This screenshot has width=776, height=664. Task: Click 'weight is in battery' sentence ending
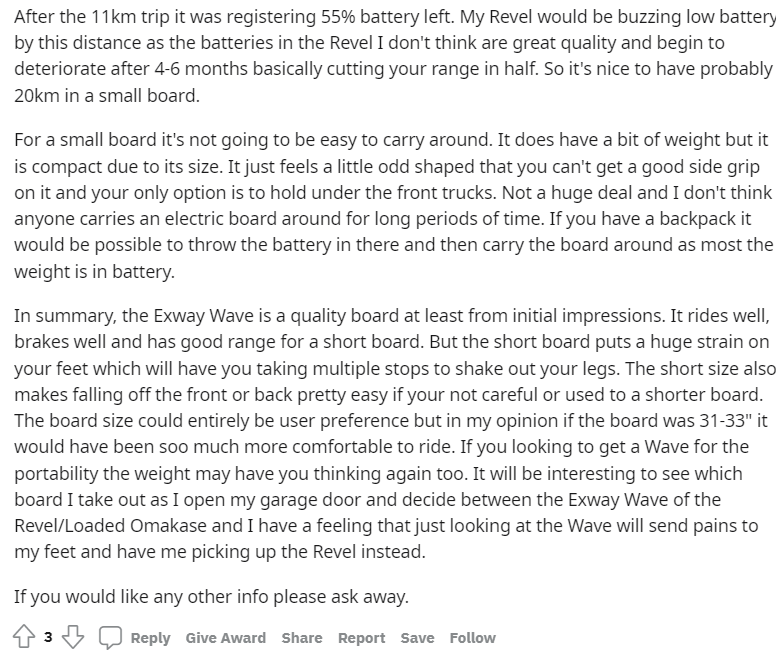95,271
